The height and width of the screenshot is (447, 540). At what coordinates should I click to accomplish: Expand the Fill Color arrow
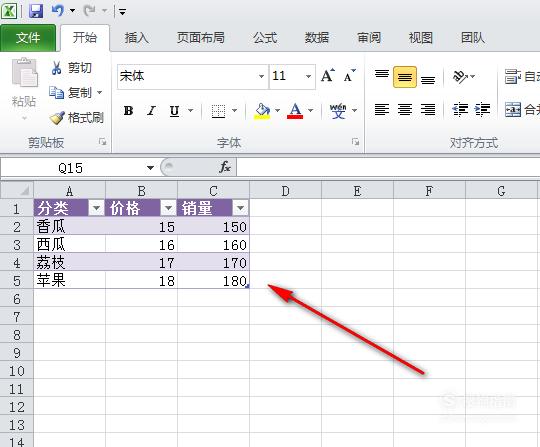[x=277, y=111]
